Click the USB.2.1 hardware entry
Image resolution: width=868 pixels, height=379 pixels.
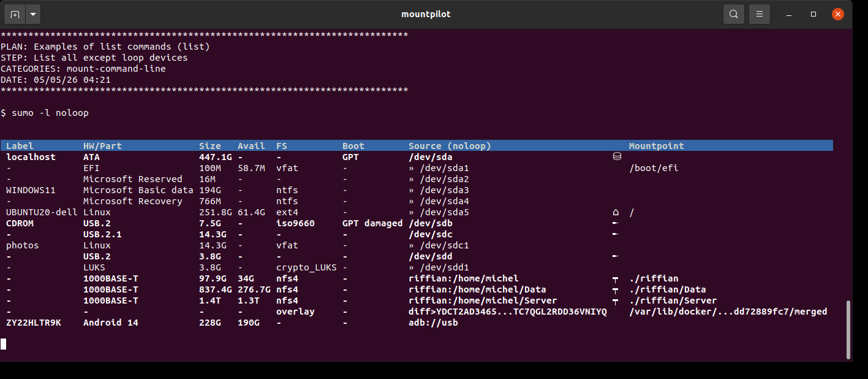pos(102,234)
